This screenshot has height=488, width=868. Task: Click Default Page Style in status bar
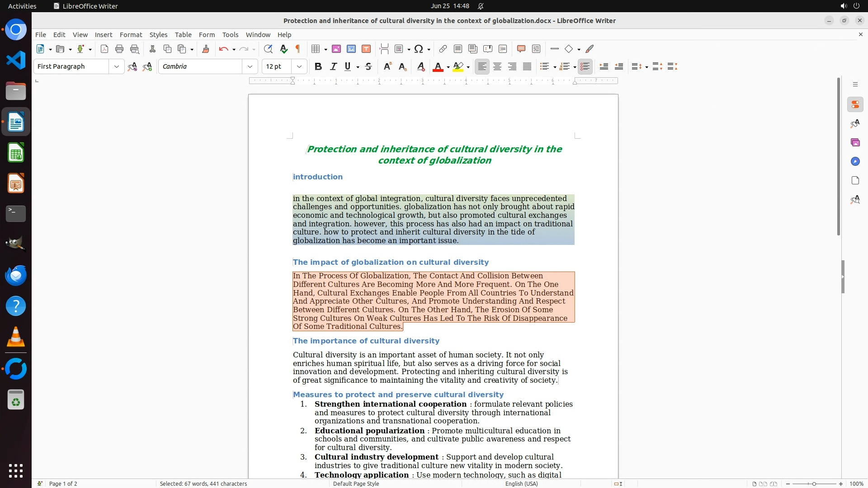356,483
